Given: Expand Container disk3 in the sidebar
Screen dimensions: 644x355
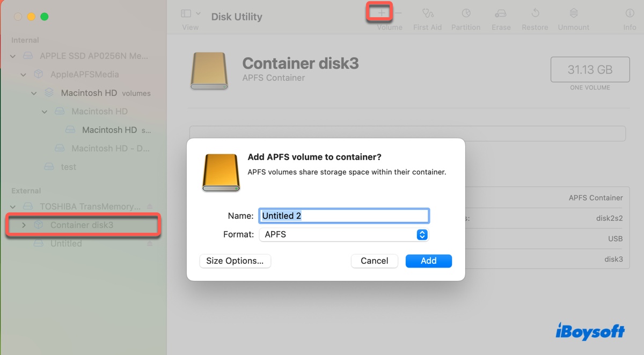Looking at the screenshot, I should coord(24,225).
